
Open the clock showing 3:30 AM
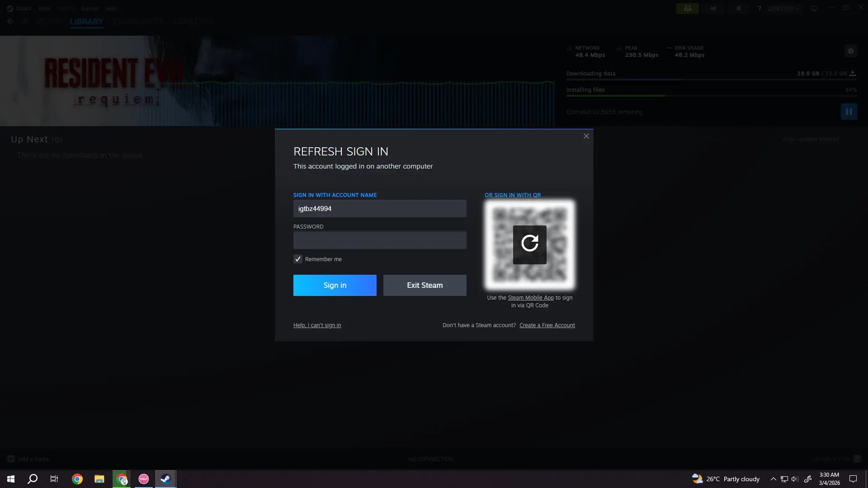(x=829, y=479)
